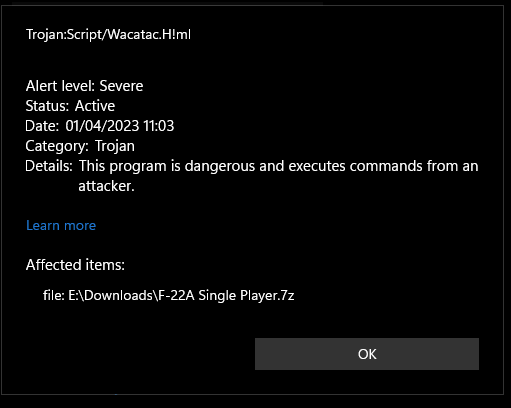Select the Active status value

click(x=95, y=106)
